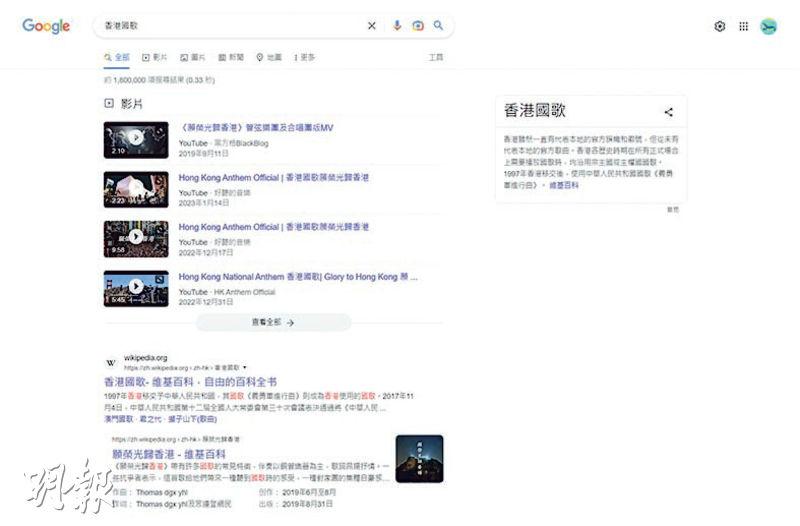Click the feedback link under knowledge panel
This screenshot has height=526, width=800.
tap(673, 210)
